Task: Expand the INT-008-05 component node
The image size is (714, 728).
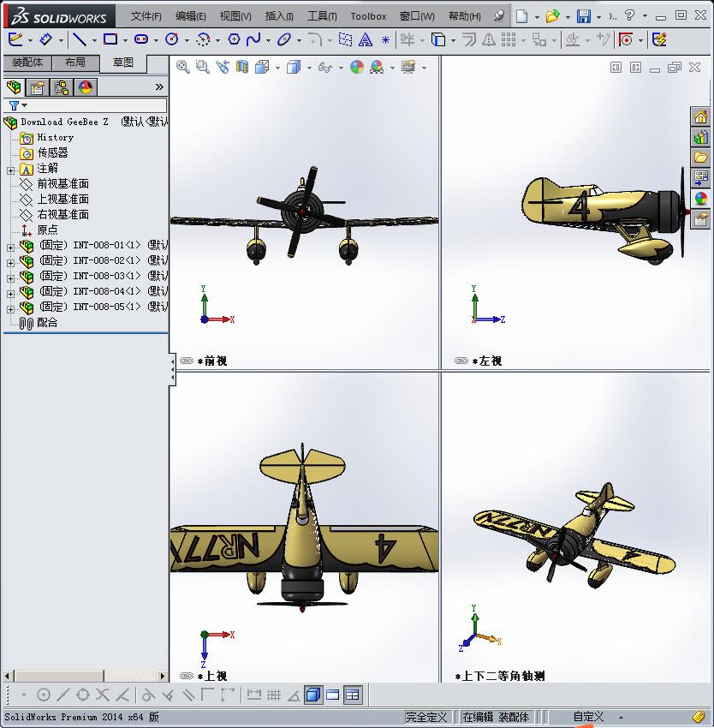Action: click(10, 309)
